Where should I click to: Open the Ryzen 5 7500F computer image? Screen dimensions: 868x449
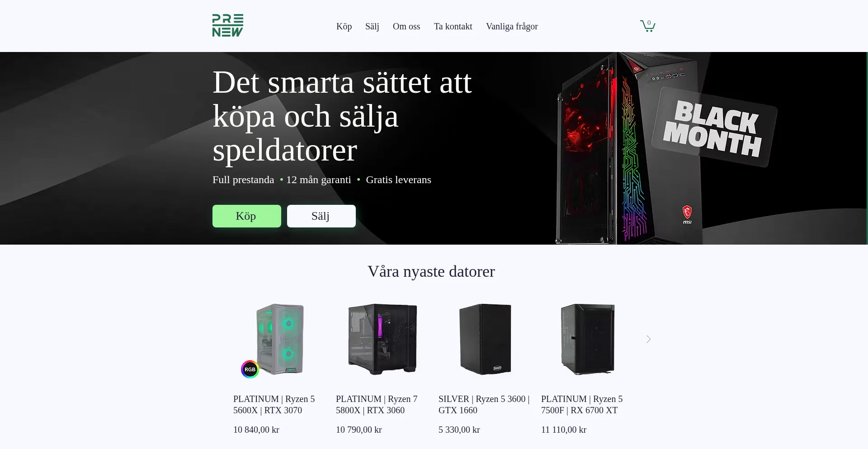tap(588, 339)
